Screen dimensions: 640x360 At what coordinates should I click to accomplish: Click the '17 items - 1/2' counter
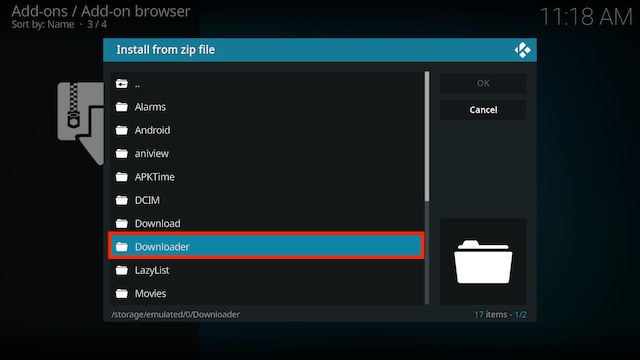coord(500,315)
